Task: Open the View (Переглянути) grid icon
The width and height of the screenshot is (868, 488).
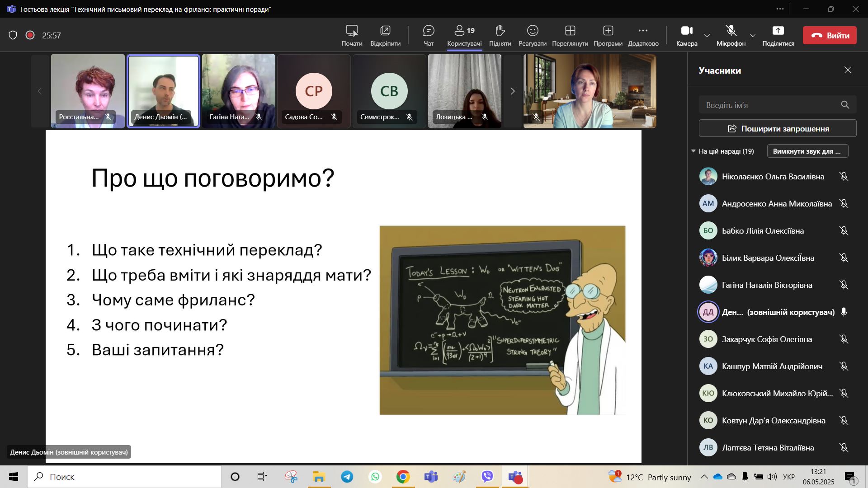Action: 570,31
